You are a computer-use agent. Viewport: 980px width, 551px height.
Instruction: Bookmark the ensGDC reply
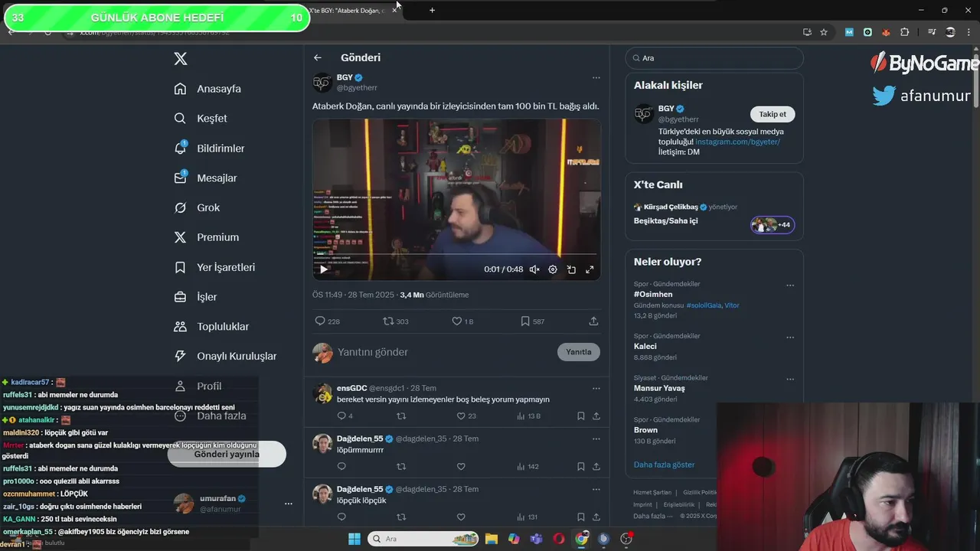[x=580, y=416]
